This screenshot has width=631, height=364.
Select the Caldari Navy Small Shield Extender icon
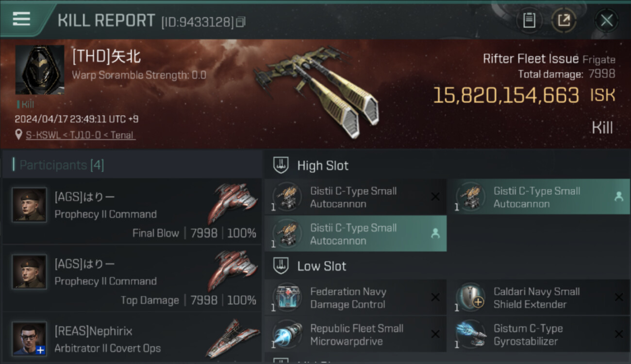tap(470, 298)
